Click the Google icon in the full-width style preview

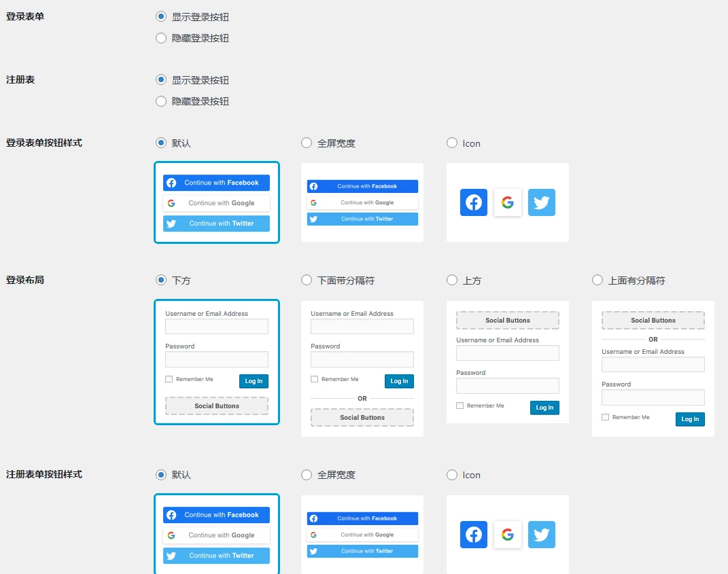(313, 202)
